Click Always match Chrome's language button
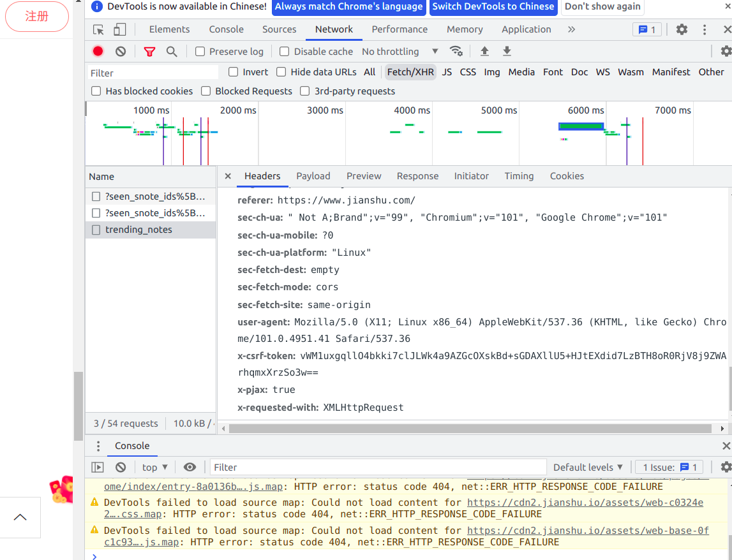 [x=348, y=6]
